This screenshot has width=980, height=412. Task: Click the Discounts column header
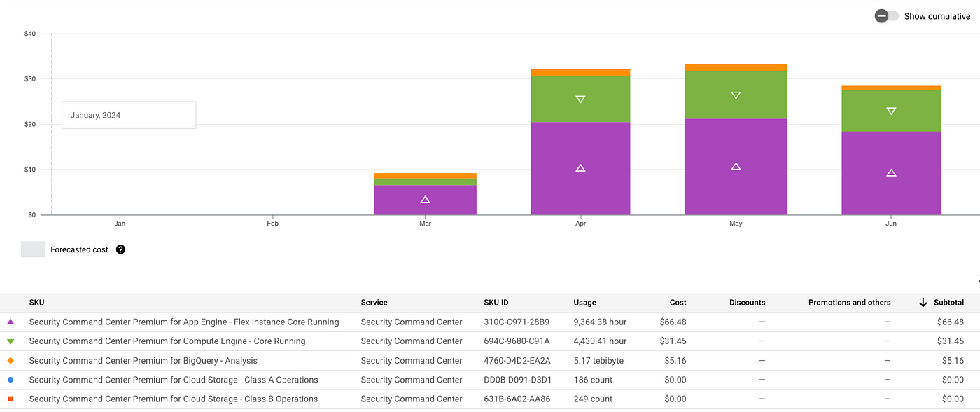click(747, 303)
